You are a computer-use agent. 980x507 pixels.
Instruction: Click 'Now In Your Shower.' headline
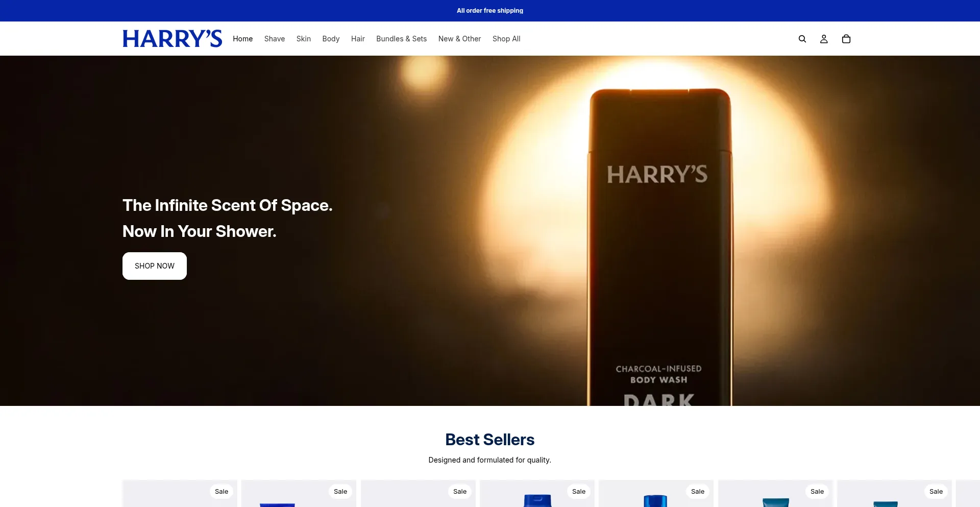(200, 231)
